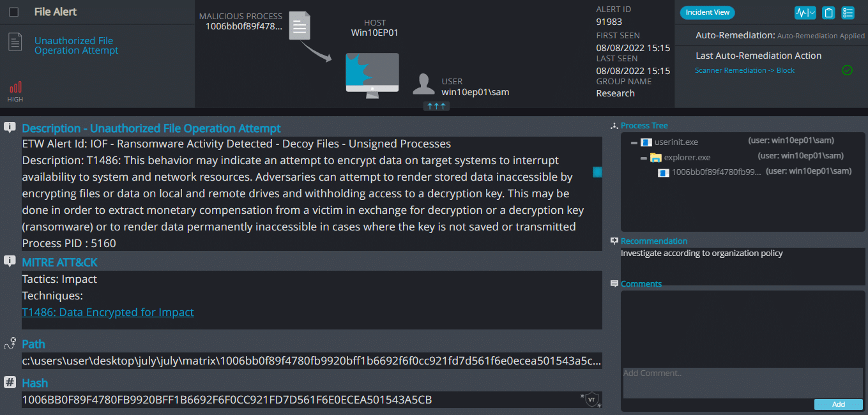This screenshot has height=415, width=868.
Task: Click the infected host monitor icon
Action: click(x=372, y=75)
